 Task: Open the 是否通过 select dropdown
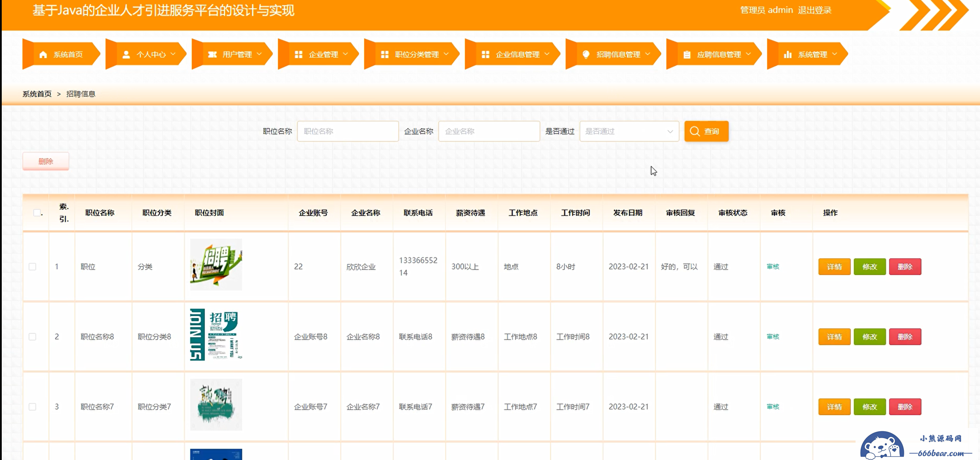(629, 131)
